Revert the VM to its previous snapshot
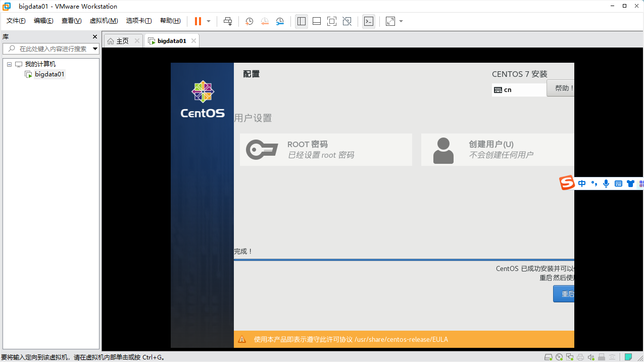This screenshot has width=644, height=362. [265, 21]
